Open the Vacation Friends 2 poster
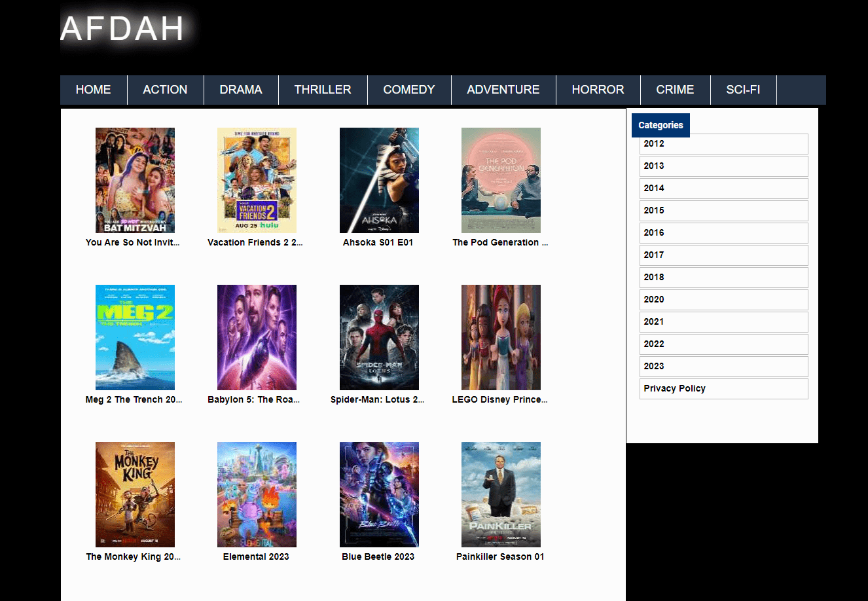The image size is (868, 601). pyautogui.click(x=257, y=180)
